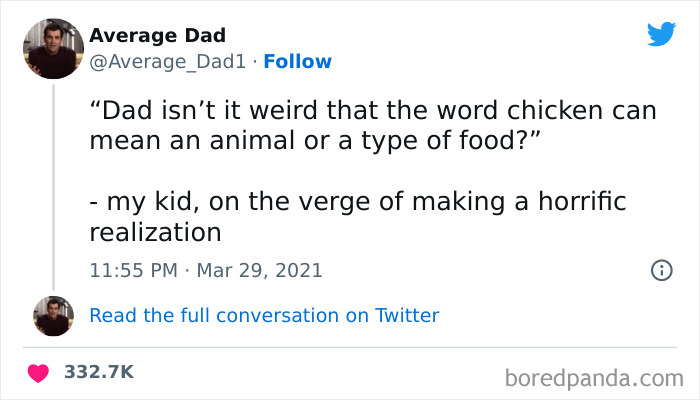Click the word "horrific" in the tweet

(582, 203)
